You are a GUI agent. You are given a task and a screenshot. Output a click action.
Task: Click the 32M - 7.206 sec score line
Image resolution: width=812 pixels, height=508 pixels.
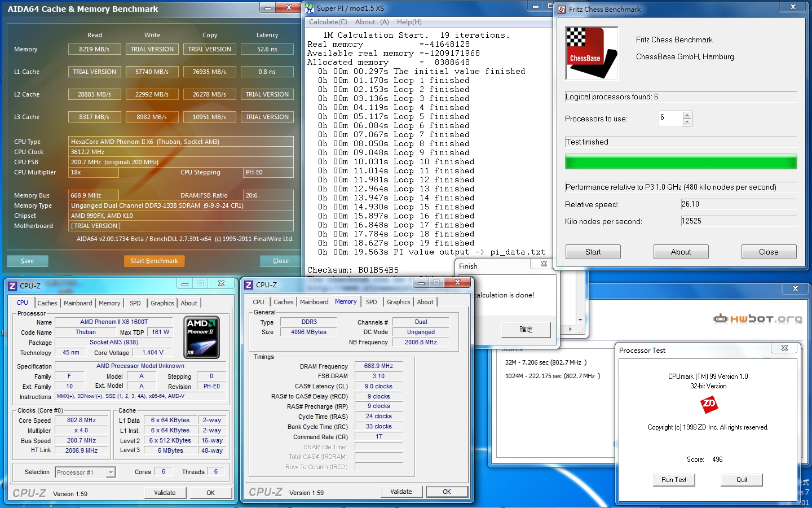[546, 362]
